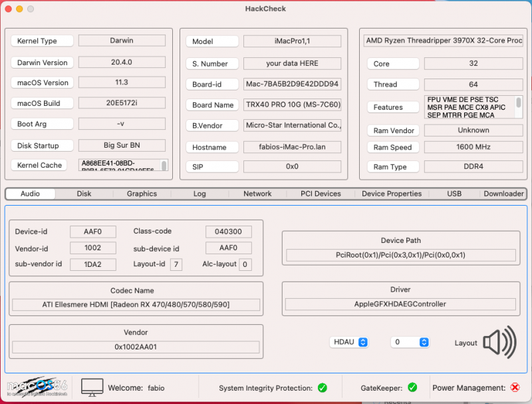Click the monitor icon beside Welcome

(92, 387)
